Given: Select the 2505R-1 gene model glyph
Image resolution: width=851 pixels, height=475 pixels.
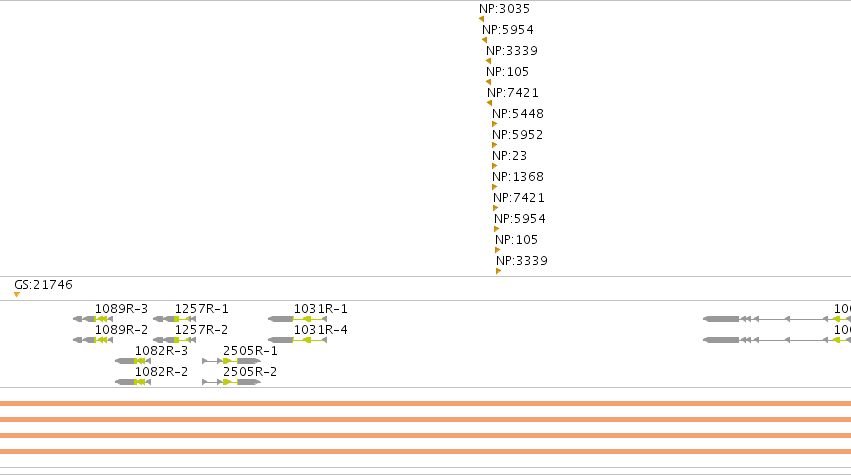Looking at the screenshot, I should tap(231, 361).
